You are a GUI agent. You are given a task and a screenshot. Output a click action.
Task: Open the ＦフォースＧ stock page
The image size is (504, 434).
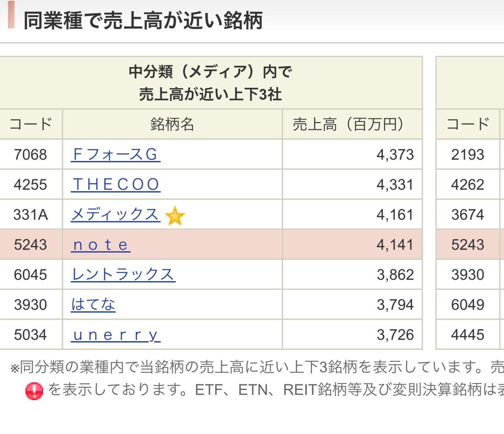pos(116,155)
